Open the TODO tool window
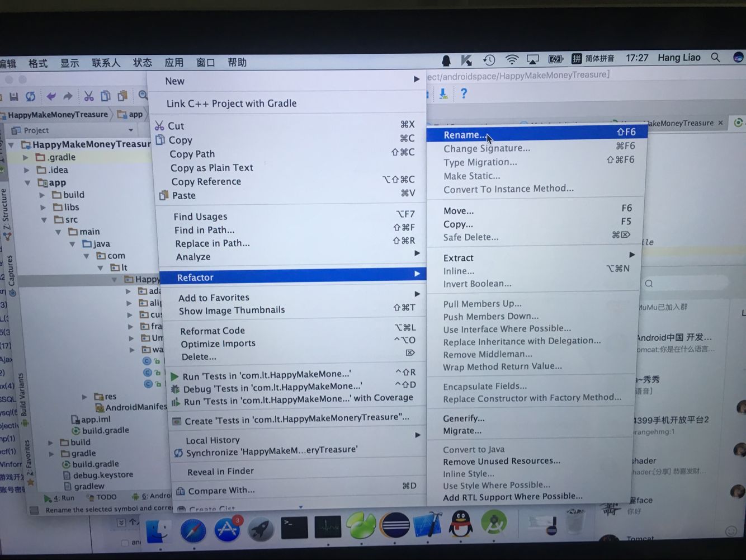746x560 pixels. point(102,497)
